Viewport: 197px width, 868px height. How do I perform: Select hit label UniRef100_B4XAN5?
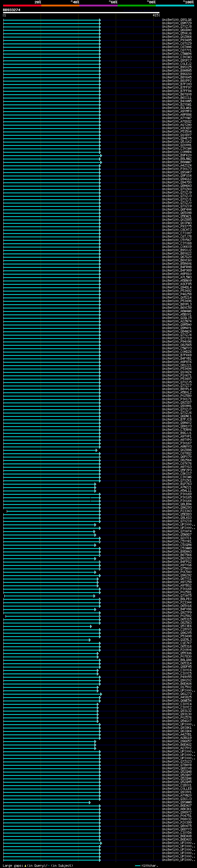[x=177, y=101]
